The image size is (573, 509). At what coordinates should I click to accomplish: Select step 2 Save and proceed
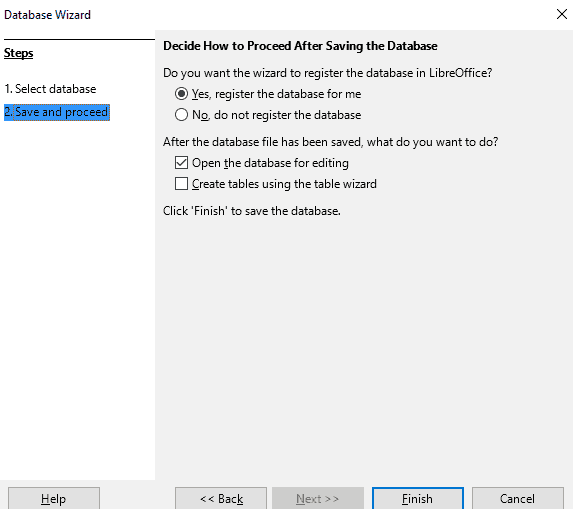57,112
